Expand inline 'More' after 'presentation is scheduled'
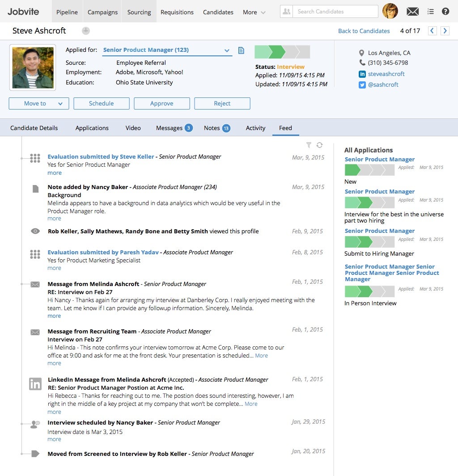This screenshot has width=458, height=476. click(262, 355)
